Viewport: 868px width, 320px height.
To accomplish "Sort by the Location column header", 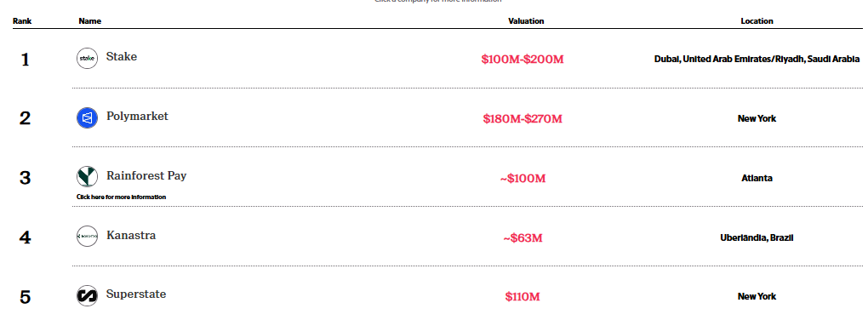I will (757, 21).
